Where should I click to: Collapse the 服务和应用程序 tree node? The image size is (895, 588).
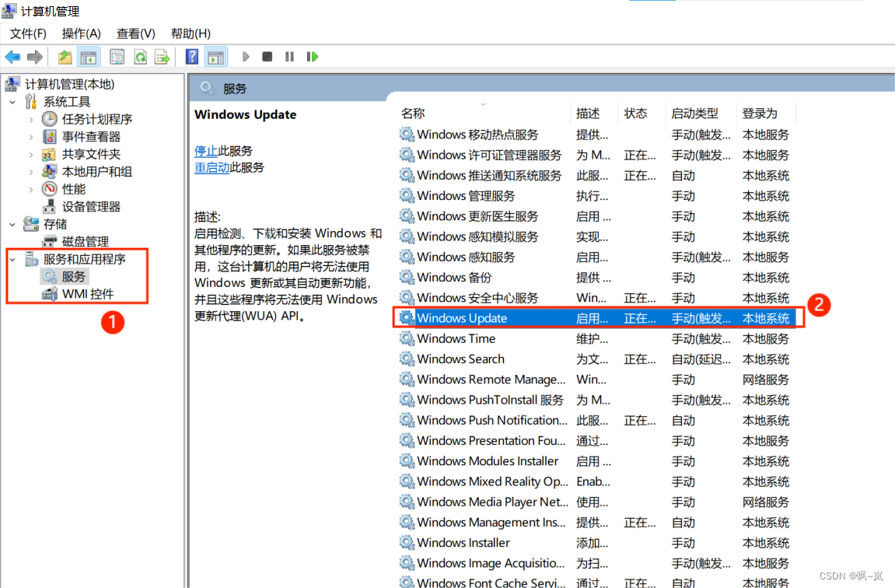pos(13,259)
